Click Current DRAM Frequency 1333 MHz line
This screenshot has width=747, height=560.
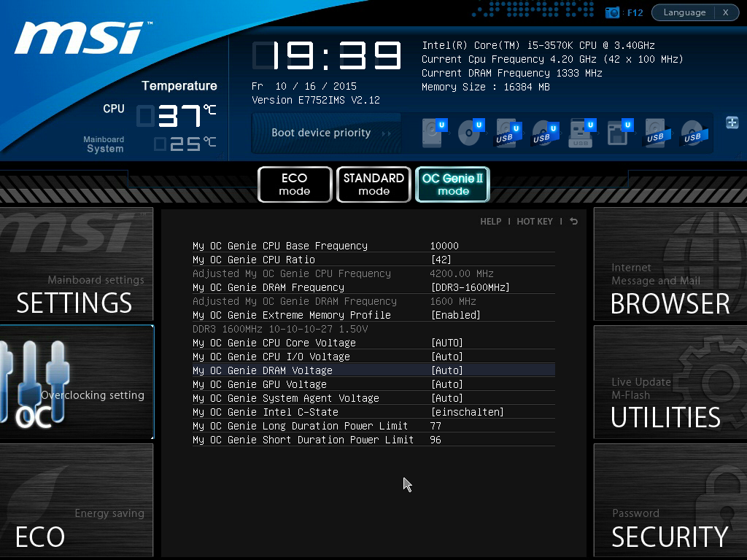(x=512, y=73)
